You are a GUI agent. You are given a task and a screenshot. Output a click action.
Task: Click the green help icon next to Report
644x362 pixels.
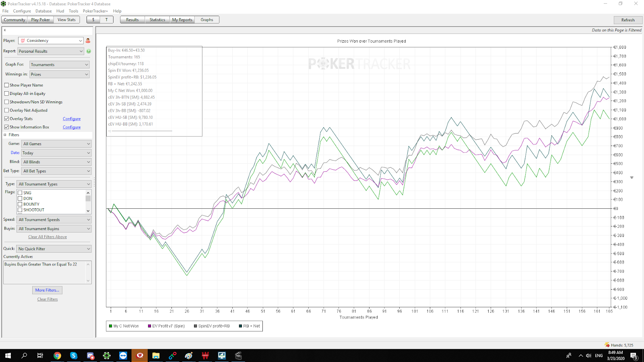tap(89, 51)
